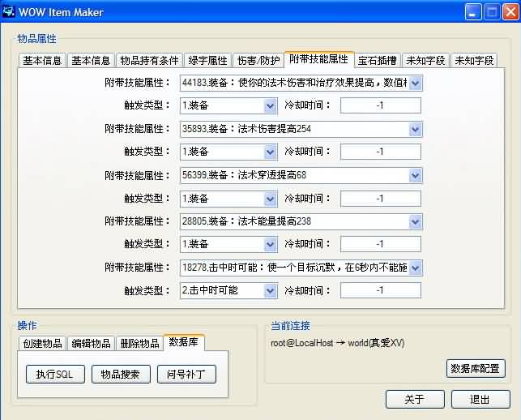Select the 伤害/防护 tab
Image resolution: width=521 pixels, height=420 pixels.
258,61
